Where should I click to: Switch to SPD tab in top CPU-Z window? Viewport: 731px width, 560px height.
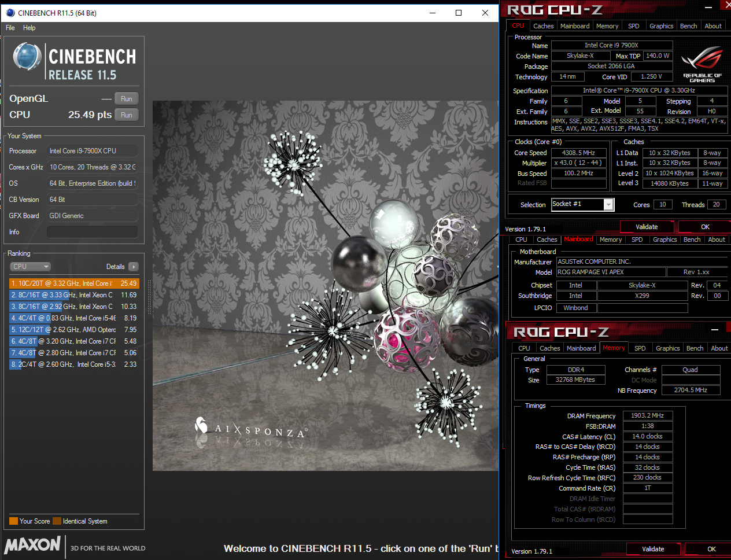pos(634,26)
